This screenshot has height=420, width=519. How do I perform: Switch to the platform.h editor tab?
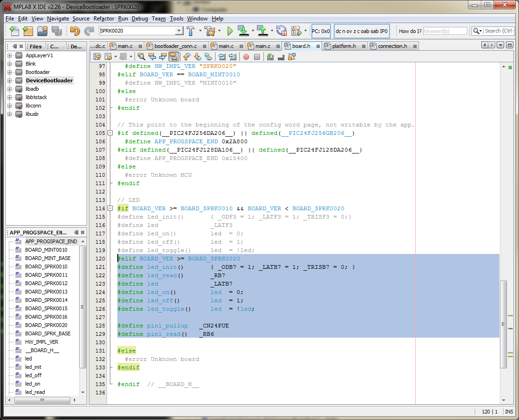coord(344,46)
